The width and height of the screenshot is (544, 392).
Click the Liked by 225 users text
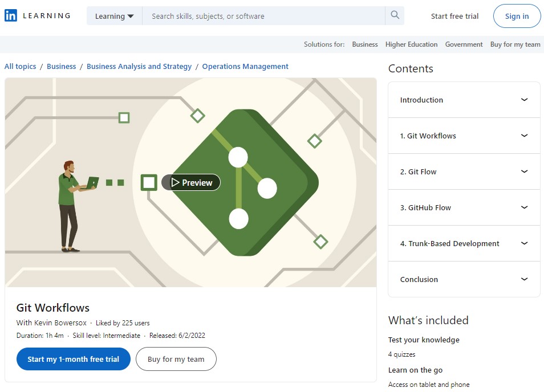click(123, 323)
